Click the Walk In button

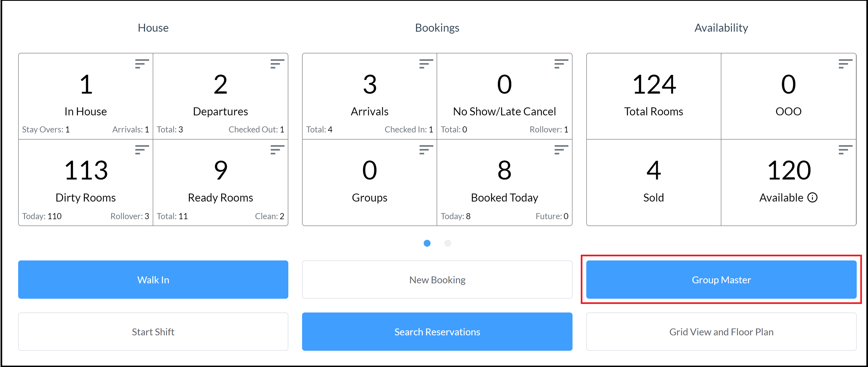[153, 279]
